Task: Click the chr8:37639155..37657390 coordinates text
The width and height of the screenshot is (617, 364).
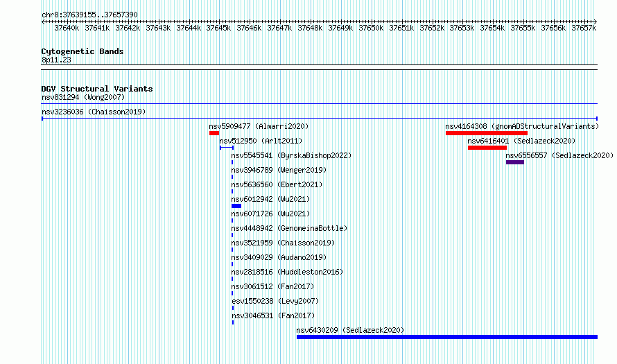Action: tap(89, 15)
